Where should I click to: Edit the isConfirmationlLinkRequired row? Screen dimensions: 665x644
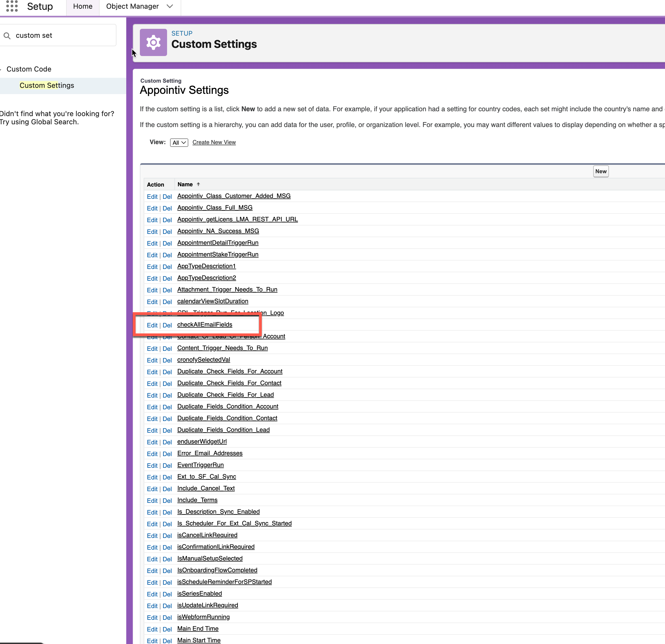[152, 547]
